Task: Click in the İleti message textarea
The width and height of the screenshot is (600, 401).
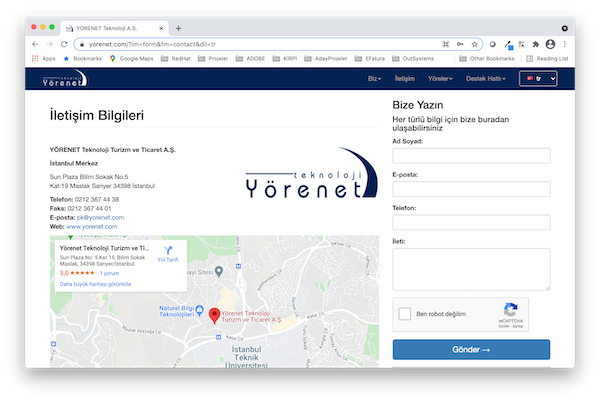Action: coord(471,269)
